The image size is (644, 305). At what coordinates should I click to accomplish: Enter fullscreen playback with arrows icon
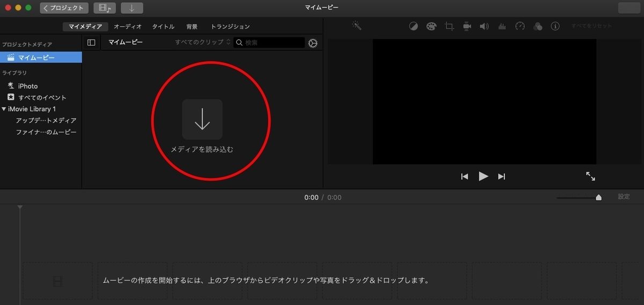590,176
